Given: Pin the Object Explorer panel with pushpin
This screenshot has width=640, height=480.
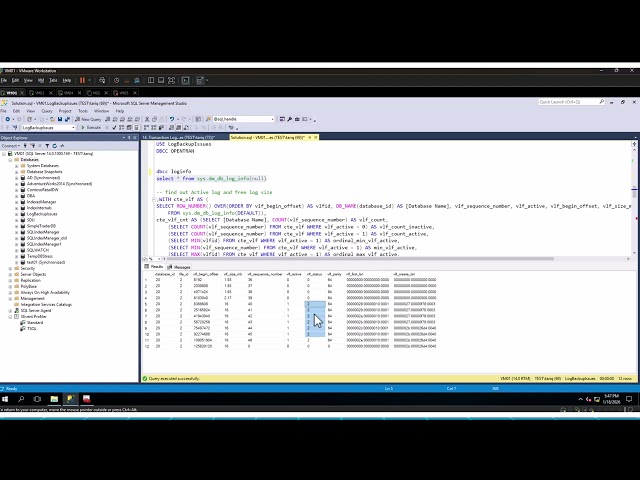Looking at the screenshot, I should point(129,138).
